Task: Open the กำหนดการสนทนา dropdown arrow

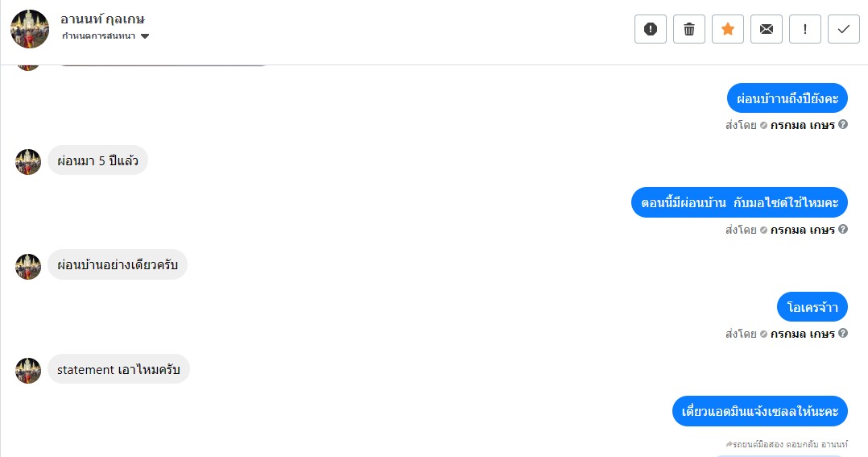Action: tap(145, 36)
